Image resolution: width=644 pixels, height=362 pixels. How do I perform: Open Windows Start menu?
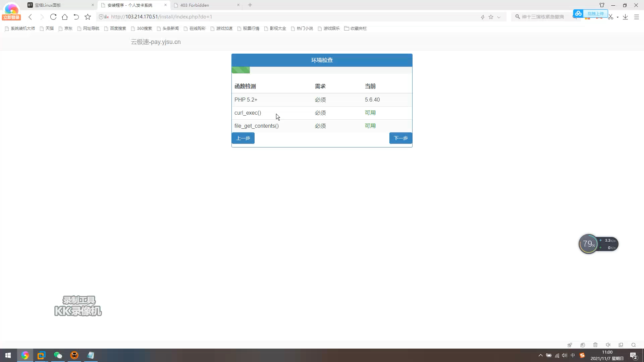click(8, 355)
